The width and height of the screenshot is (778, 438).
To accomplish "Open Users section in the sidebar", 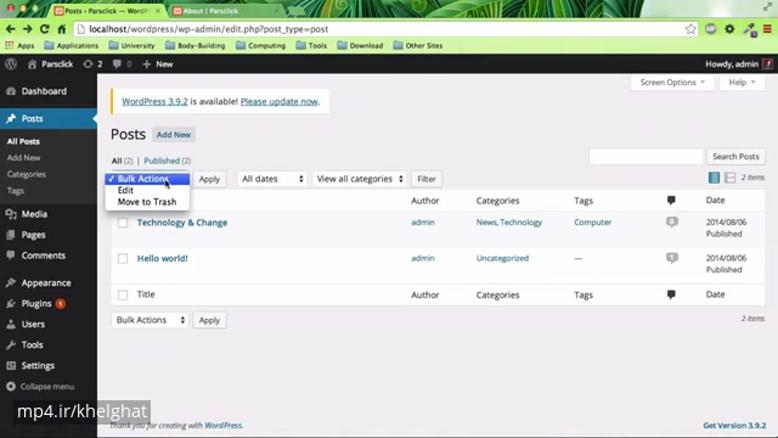I will (x=49, y=324).
